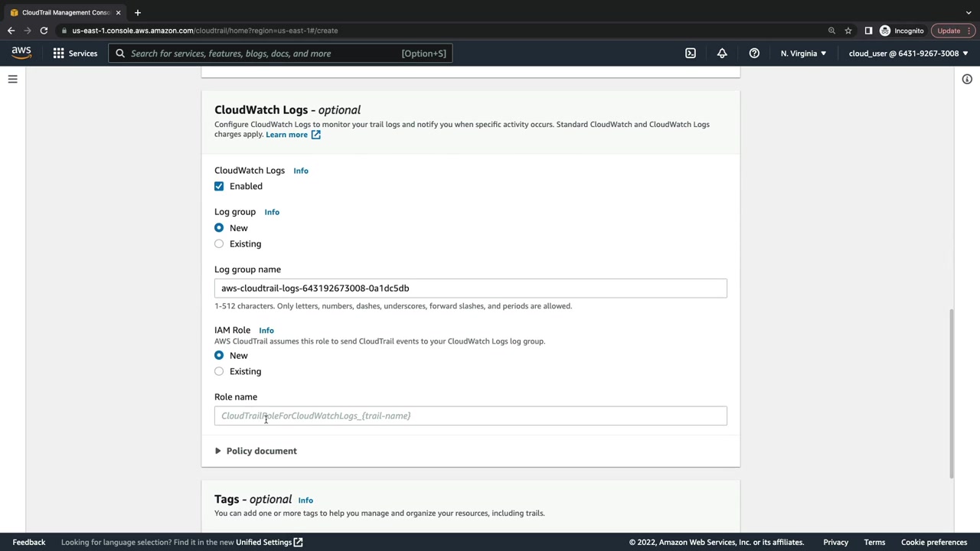The image size is (980, 551).
Task: Click into the Role name input field
Action: [470, 416]
